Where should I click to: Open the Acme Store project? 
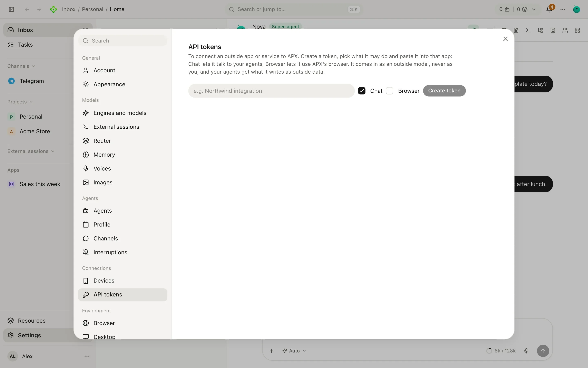[38, 131]
